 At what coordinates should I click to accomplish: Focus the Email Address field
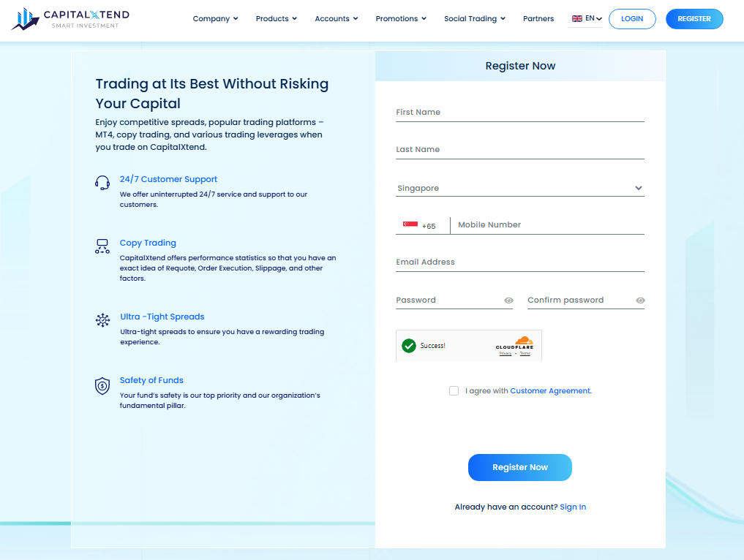(520, 262)
